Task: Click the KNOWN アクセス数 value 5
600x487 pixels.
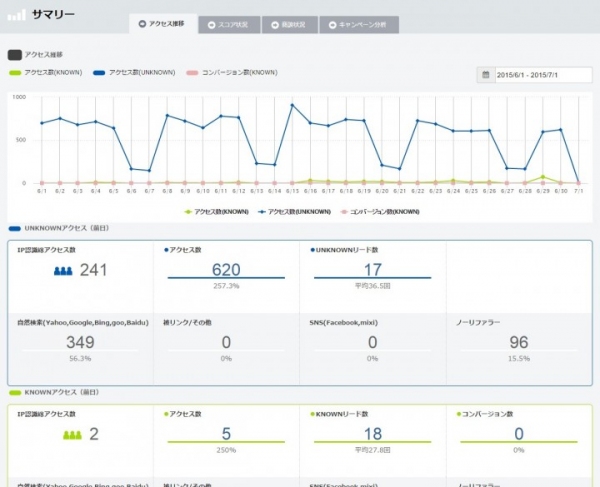Action: coord(226,434)
